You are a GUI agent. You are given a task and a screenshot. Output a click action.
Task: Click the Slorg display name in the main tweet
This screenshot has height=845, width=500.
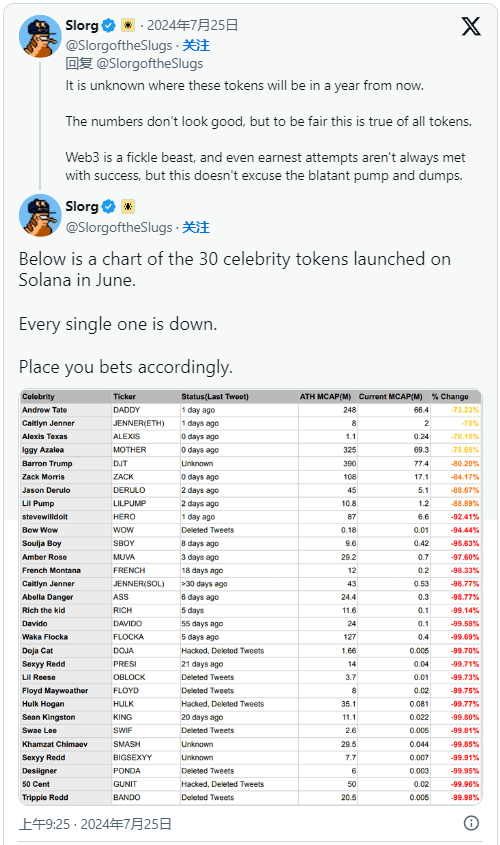tap(82, 206)
